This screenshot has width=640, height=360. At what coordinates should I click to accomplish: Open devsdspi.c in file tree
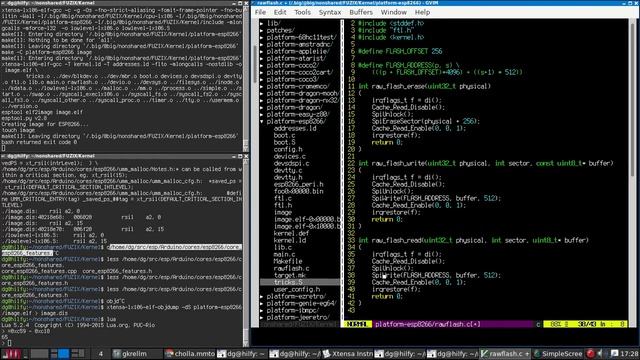coord(291,164)
